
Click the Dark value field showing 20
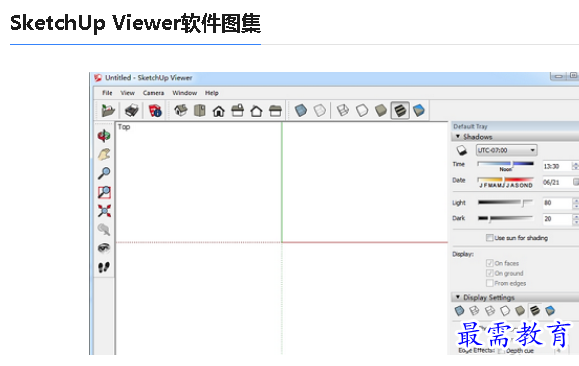(557, 219)
